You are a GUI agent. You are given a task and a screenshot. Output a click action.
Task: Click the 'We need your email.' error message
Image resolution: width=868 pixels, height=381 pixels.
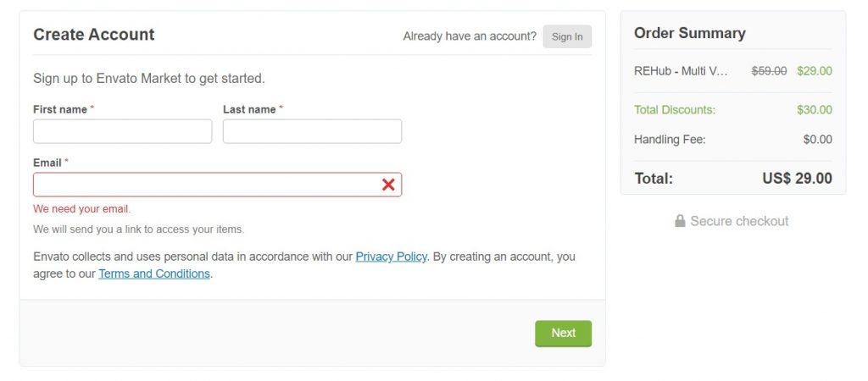[82, 209]
